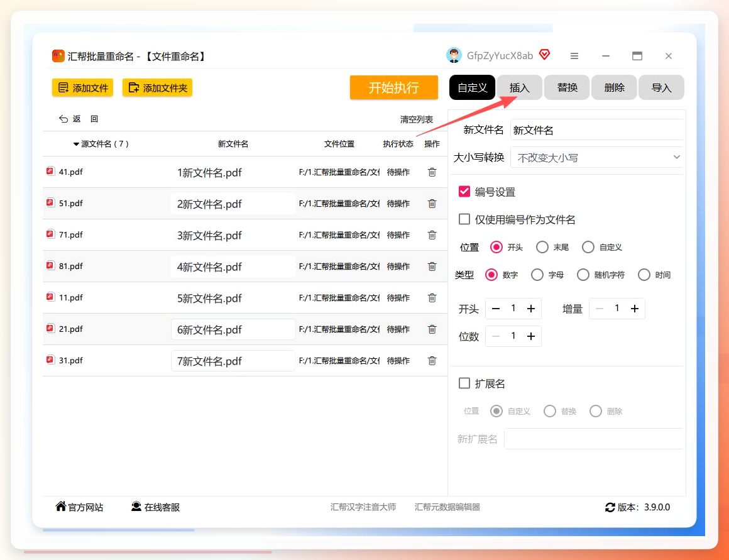This screenshot has height=560, width=729.
Task: Remove 51.pdf using its trash icon
Action: point(432,204)
